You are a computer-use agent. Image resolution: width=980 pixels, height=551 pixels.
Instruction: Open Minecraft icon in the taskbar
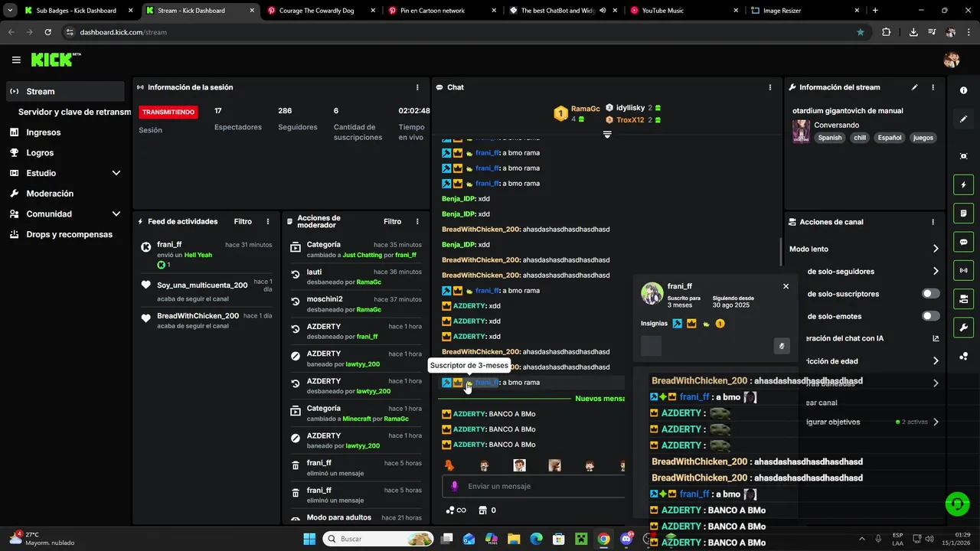point(581,539)
